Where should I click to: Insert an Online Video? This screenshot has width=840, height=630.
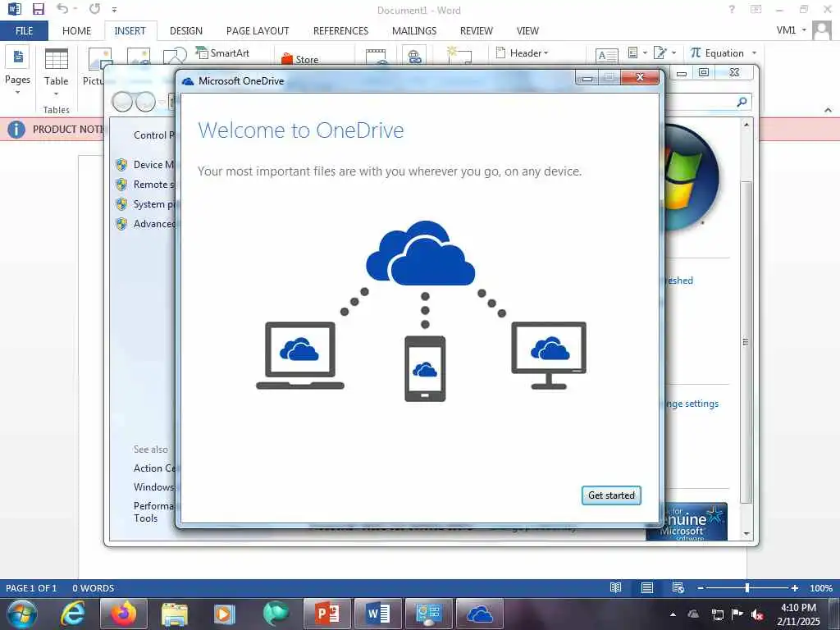tap(376, 56)
